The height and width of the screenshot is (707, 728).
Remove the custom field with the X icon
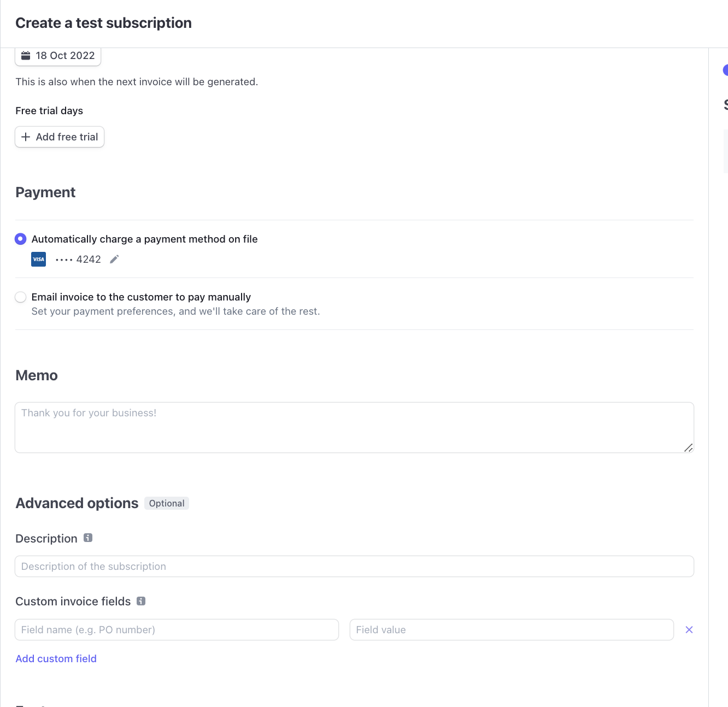pyautogui.click(x=689, y=629)
